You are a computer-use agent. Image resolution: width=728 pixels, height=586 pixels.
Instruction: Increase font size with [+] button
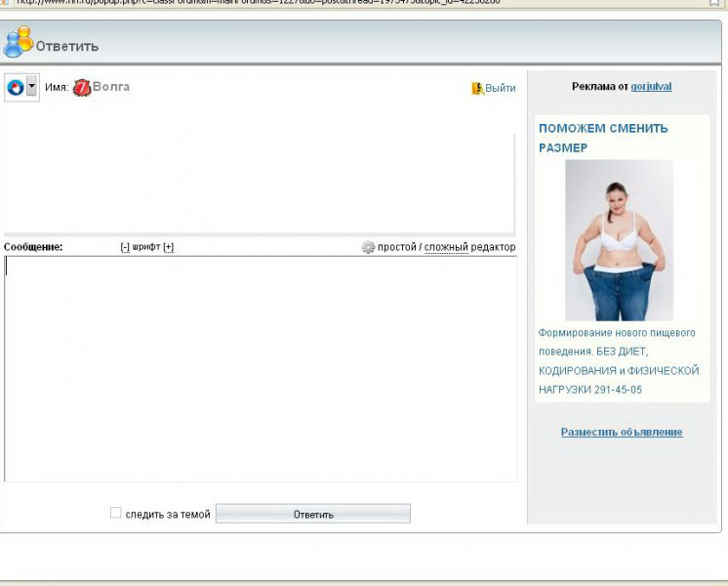[169, 247]
